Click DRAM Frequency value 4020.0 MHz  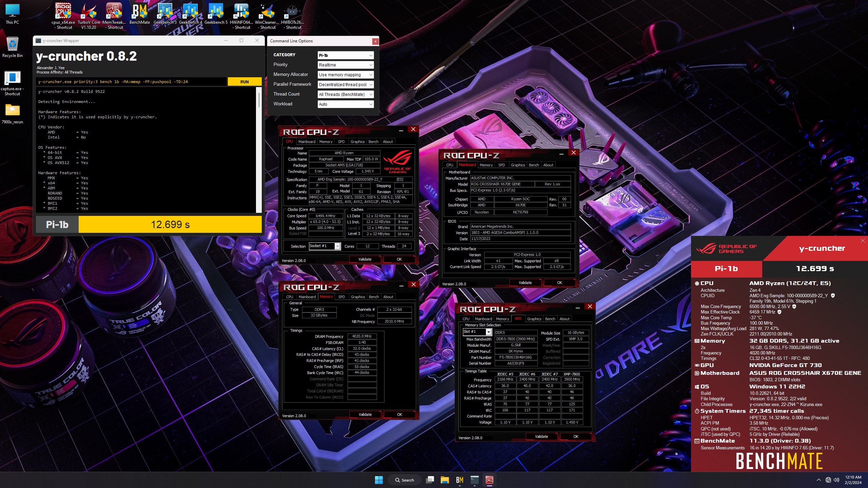[x=362, y=337]
